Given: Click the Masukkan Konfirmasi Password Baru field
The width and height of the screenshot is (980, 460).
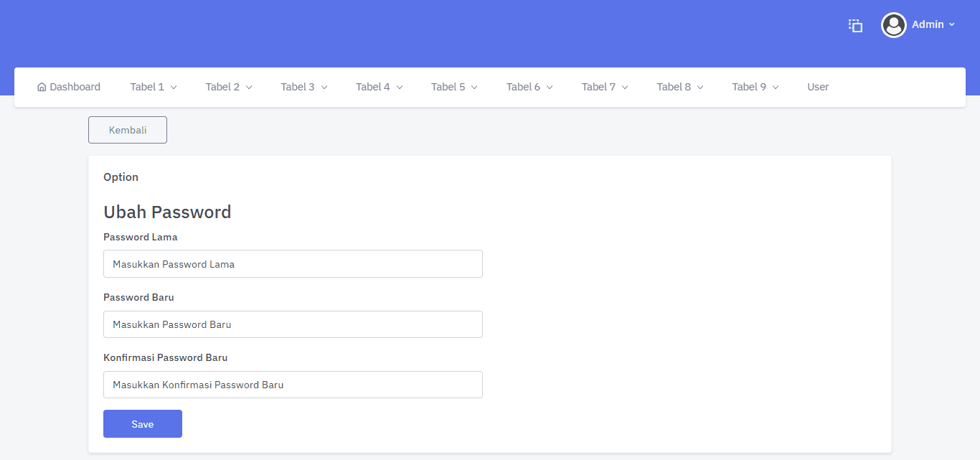Looking at the screenshot, I should (x=293, y=385).
